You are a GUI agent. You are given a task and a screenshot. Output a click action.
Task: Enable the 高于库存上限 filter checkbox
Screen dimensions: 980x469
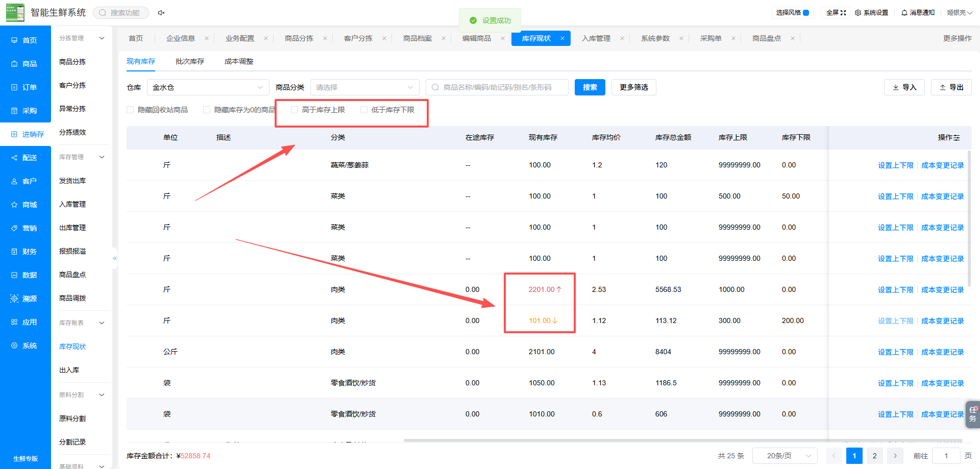coord(295,110)
